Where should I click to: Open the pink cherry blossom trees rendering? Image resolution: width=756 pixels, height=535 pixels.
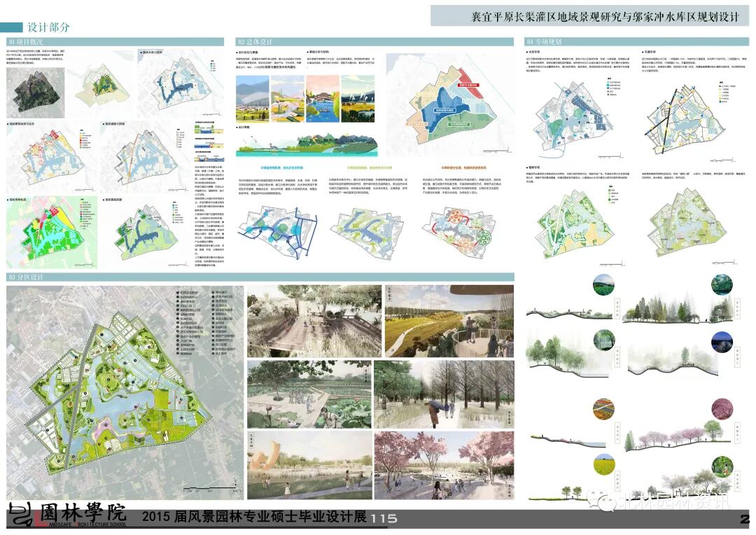pyautogui.click(x=444, y=465)
